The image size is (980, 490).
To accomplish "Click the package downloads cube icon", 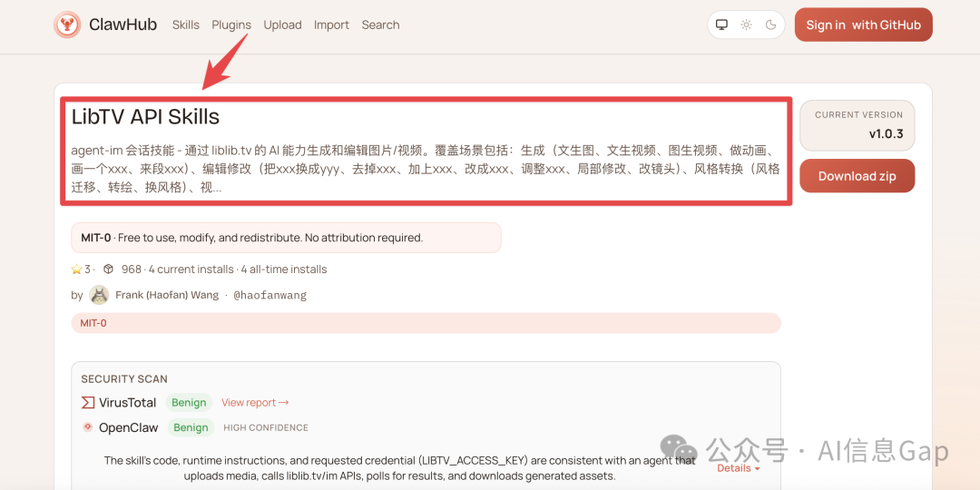I will click(108, 269).
